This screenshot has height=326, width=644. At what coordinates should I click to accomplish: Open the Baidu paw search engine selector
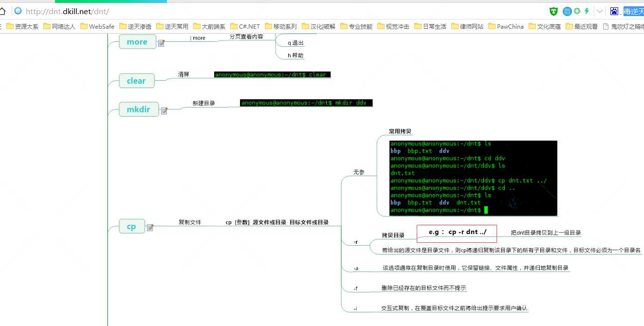point(614,11)
